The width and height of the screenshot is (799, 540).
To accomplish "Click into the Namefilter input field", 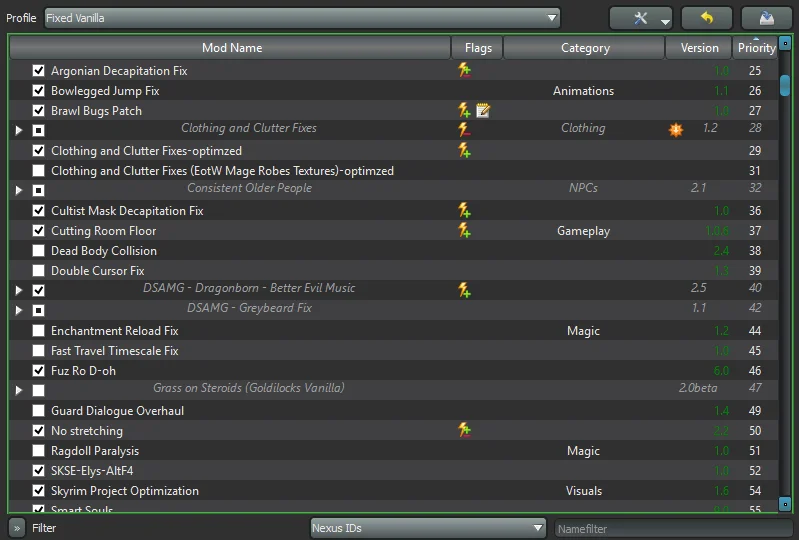I will pyautogui.click(x=673, y=529).
